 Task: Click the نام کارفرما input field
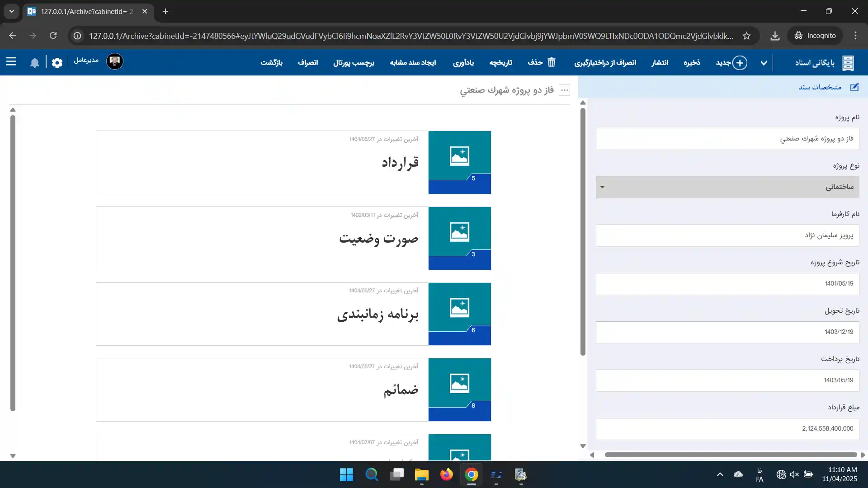click(x=727, y=235)
